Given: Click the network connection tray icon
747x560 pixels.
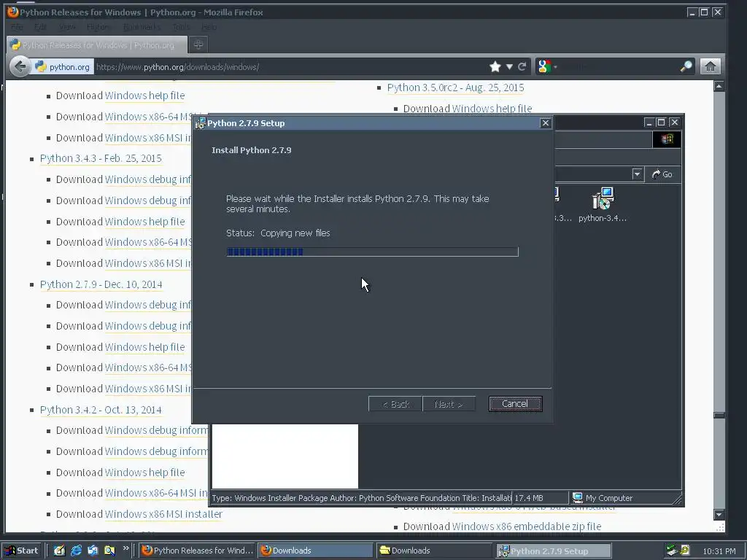Looking at the screenshot, I should pos(672,551).
